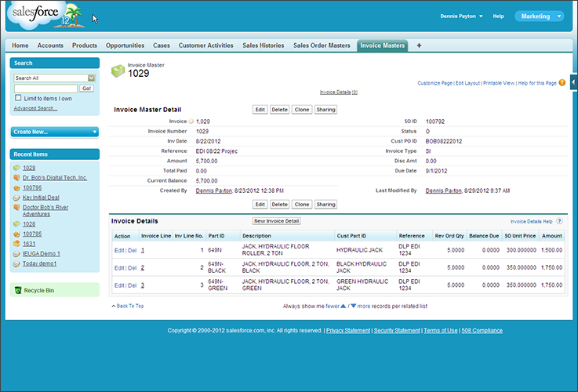This screenshot has height=392, width=578.
Task: Click icon beside 1028 recent item
Action: point(16,224)
